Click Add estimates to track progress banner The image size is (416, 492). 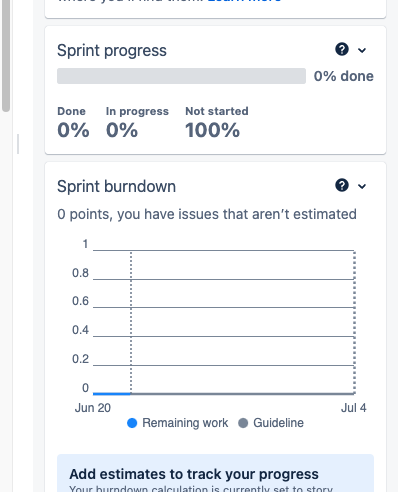click(x=215, y=473)
